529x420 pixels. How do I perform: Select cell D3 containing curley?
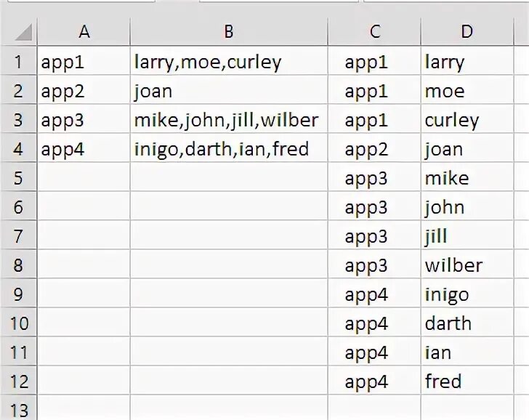pos(467,121)
